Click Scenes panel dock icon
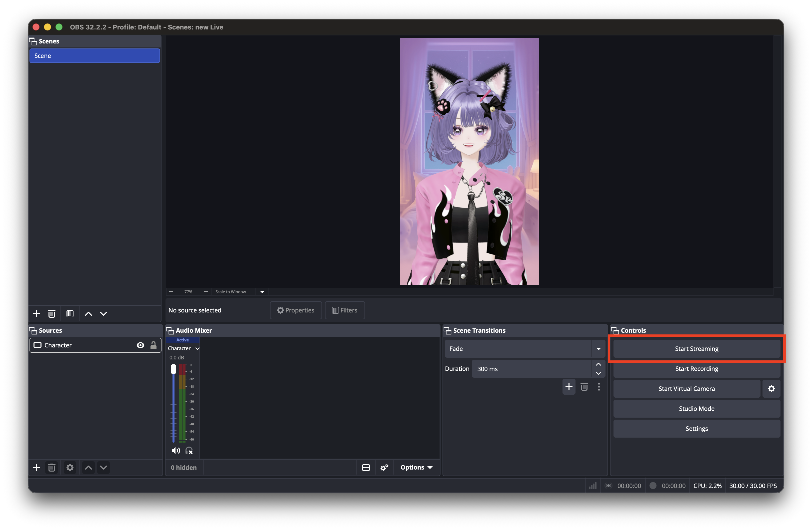Screen dimensions: 812x530 (x=33, y=41)
